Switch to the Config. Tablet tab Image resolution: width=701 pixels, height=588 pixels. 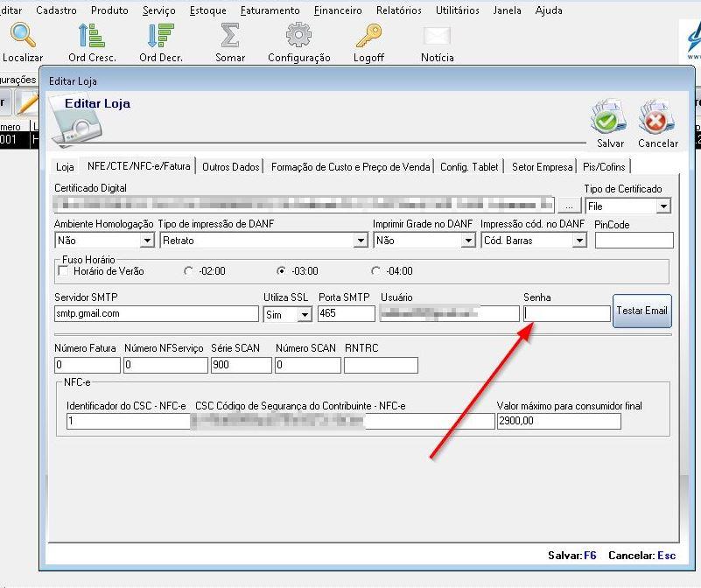tap(469, 167)
